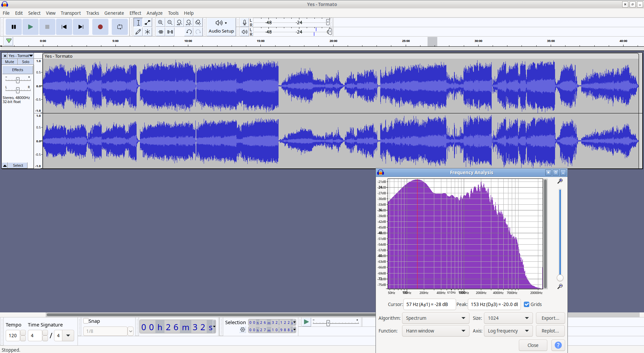Uncheck the Grids checkbox
Screen dimensions: 644x353
(x=527, y=304)
